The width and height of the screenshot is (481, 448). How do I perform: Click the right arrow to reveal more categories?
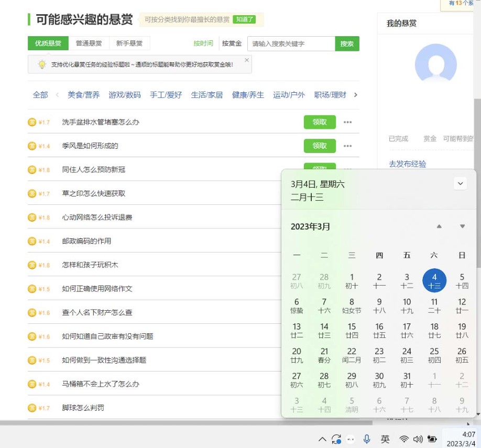[x=356, y=95]
